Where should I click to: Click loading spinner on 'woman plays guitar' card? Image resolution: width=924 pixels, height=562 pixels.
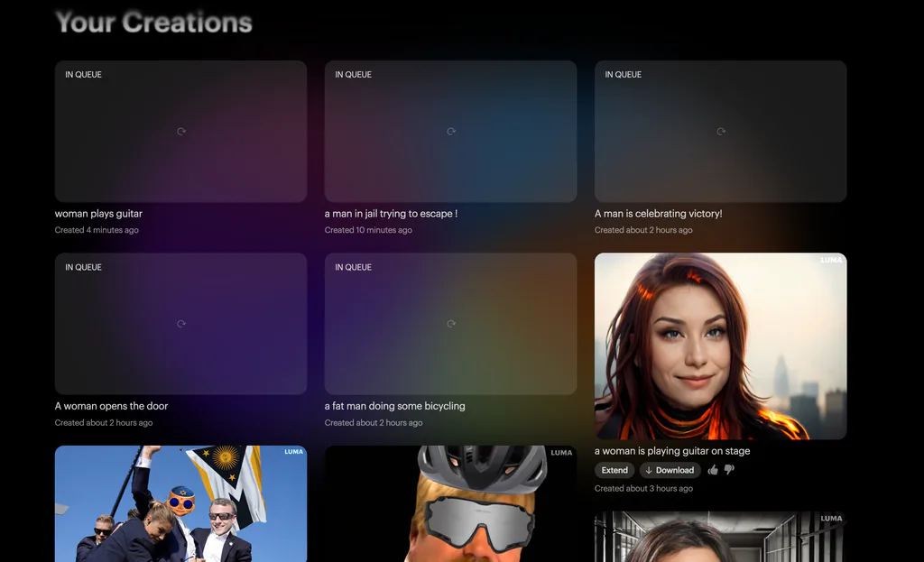pos(181,132)
